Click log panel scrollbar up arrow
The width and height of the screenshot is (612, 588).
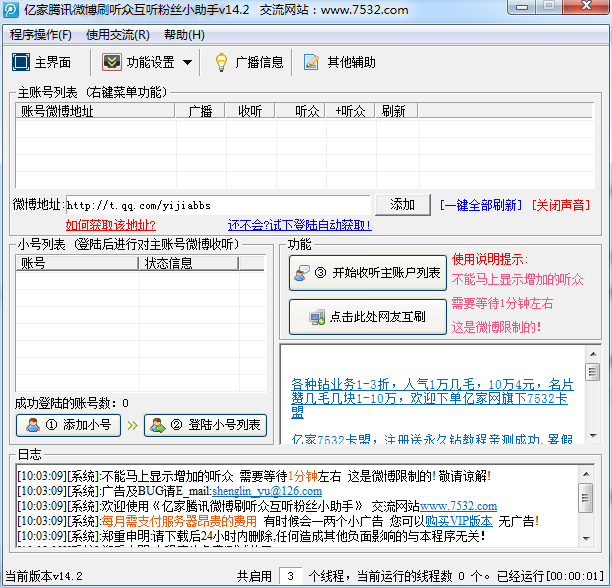[x=585, y=474]
